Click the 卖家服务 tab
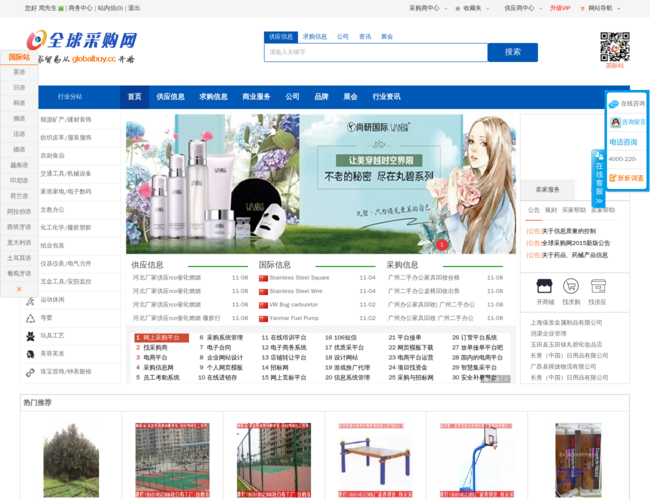The height and width of the screenshot is (500, 650). [547, 189]
